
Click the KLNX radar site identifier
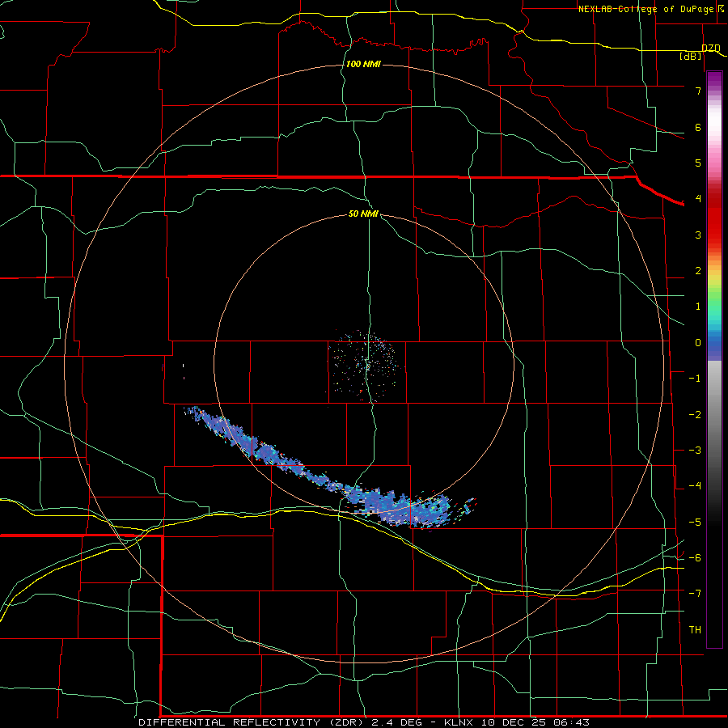click(459, 722)
